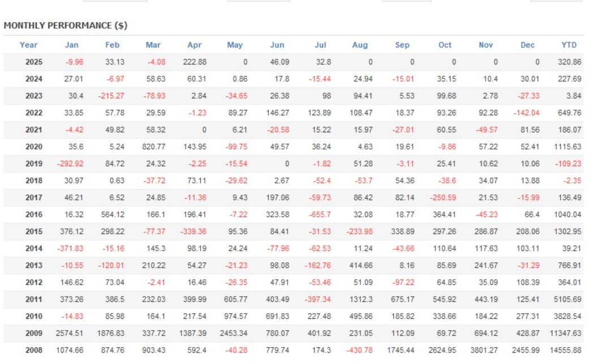Click the March 2020 value 820.77
The image size is (606, 364).
tap(154, 147)
